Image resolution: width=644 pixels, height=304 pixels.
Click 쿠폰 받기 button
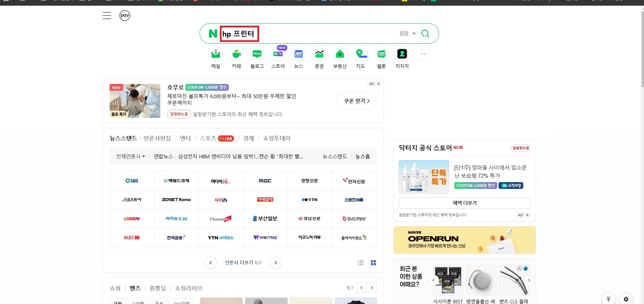357,101
